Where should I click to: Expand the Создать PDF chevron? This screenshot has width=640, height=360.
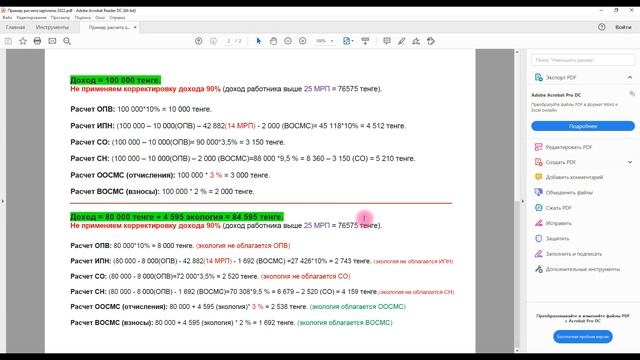[630, 162]
